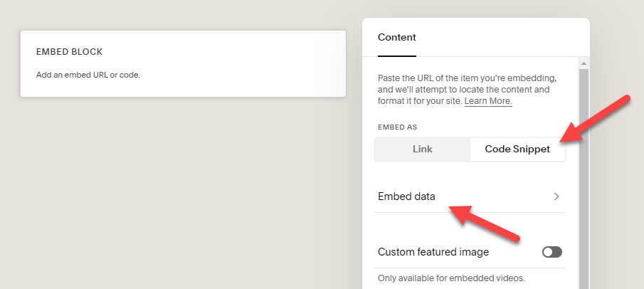644x289 pixels.
Task: Toggle the Custom featured image switch
Action: tap(551, 252)
